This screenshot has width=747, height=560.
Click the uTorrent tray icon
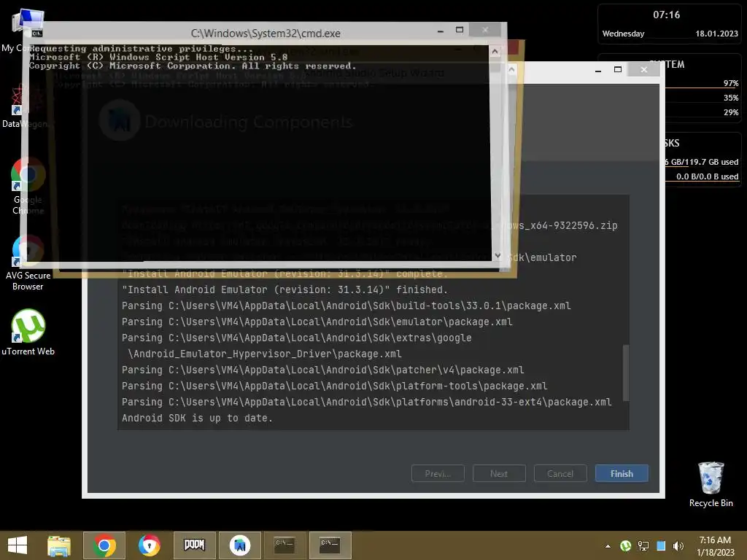point(625,546)
